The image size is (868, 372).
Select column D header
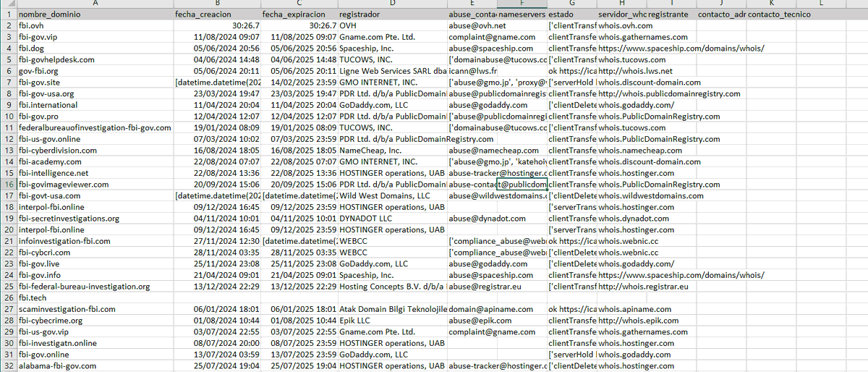392,4
